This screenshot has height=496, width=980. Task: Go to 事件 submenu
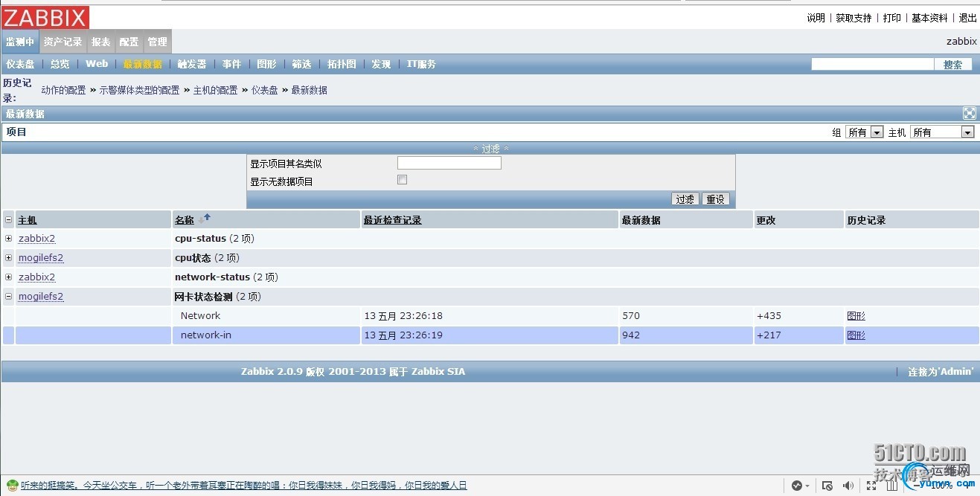[231, 64]
